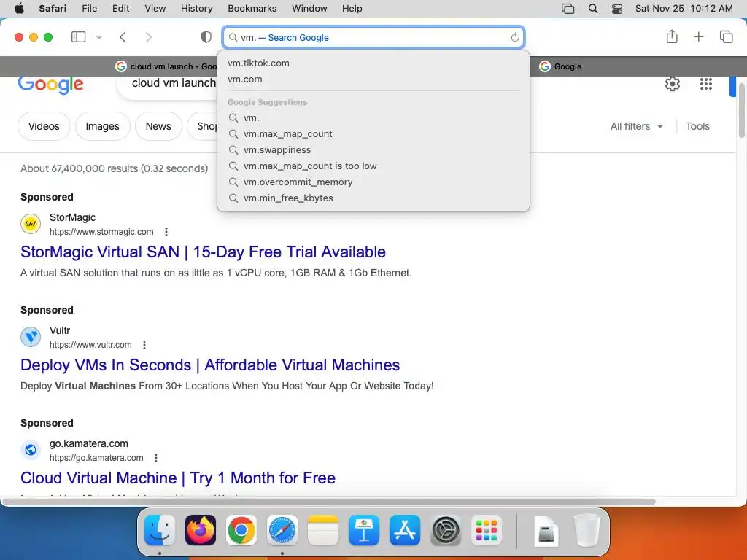Click the Google logo

click(50, 84)
